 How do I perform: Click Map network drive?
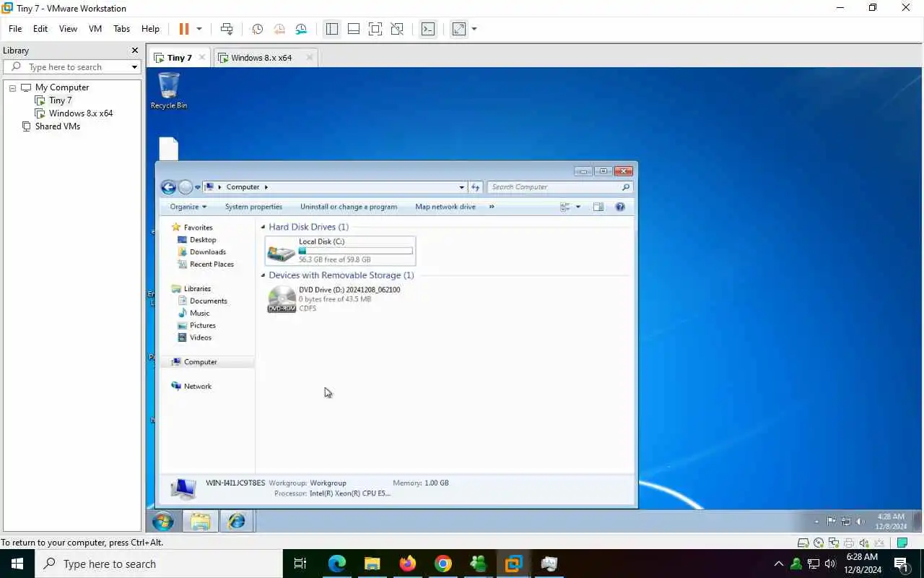tap(445, 207)
